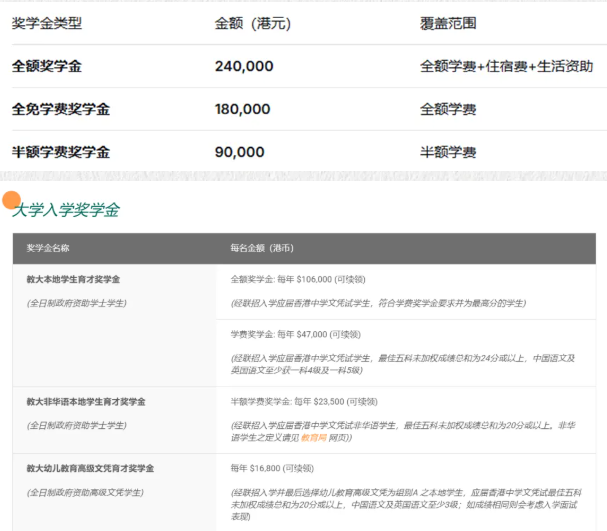This screenshot has width=607, height=531.
Task: Select the 全免学费奖学金 row label
Action: pyautogui.click(x=61, y=109)
